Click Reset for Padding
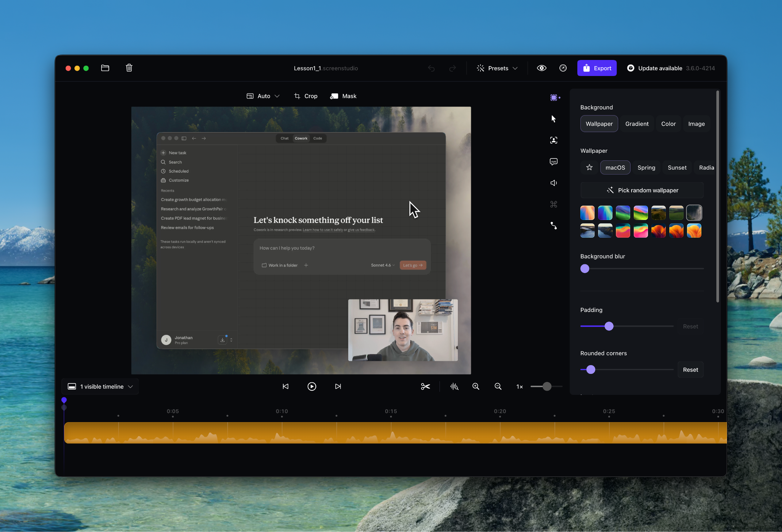Screen dimensions: 782x532 pos(690,326)
